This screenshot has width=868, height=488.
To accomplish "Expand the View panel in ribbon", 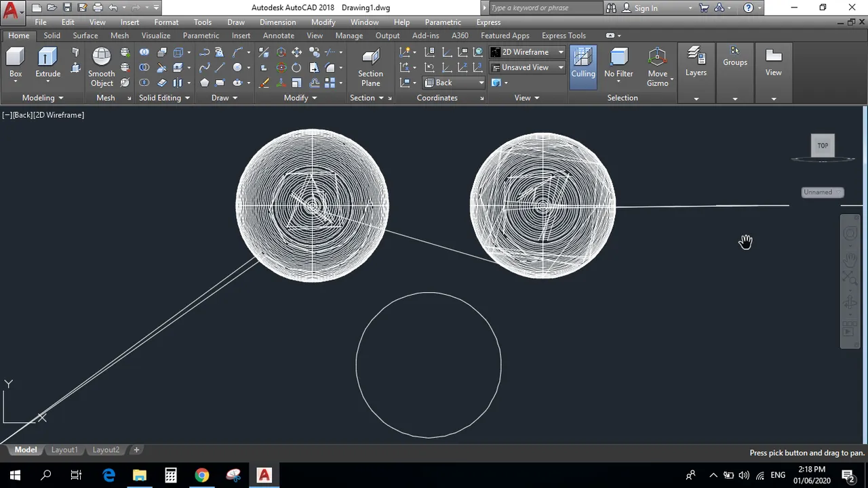I will (526, 98).
